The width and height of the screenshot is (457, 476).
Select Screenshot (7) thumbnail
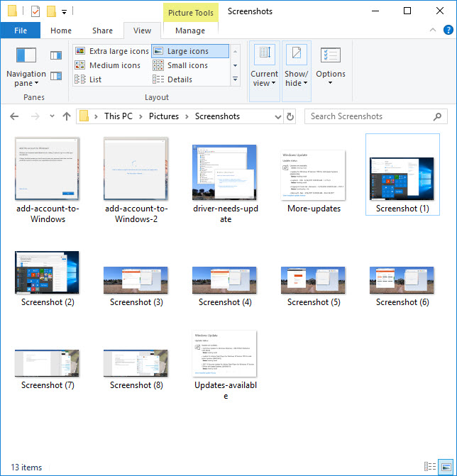coord(47,363)
